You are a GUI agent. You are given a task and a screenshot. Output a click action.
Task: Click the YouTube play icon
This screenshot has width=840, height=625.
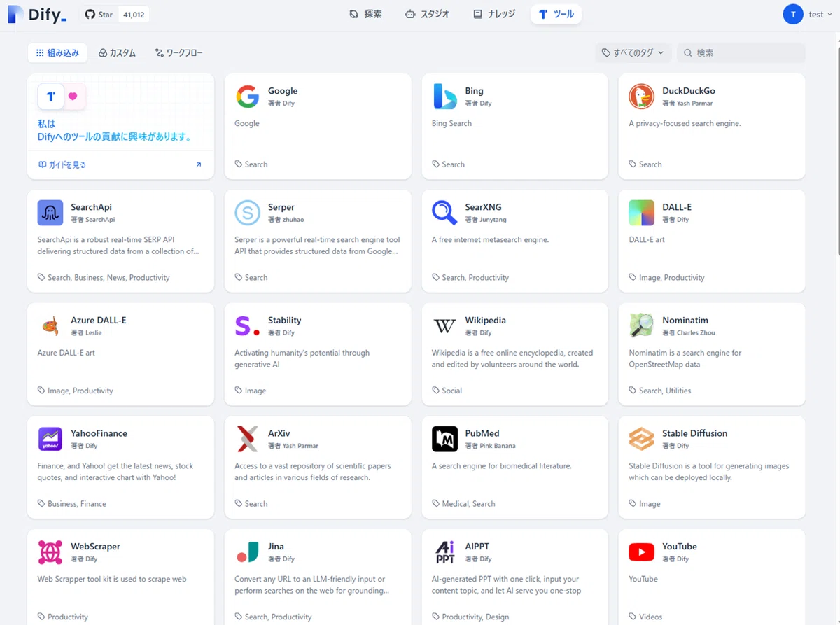(x=642, y=552)
